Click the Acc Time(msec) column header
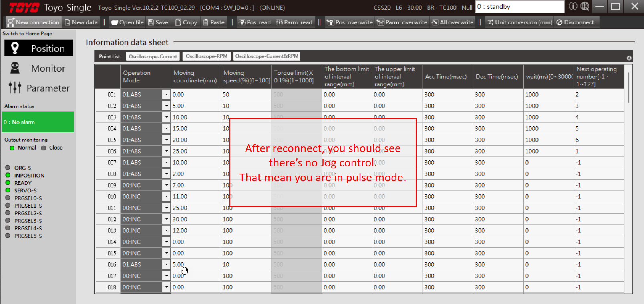 click(x=448, y=77)
